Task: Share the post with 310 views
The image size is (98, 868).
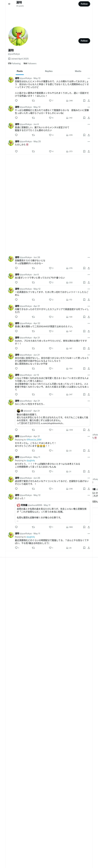Action: (89, 118)
